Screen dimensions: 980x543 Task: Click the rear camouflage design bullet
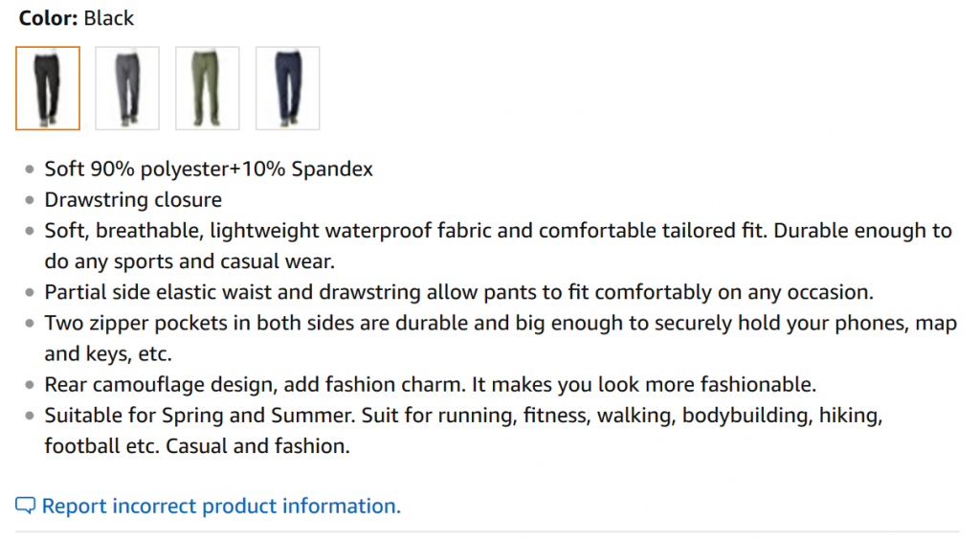[431, 385]
